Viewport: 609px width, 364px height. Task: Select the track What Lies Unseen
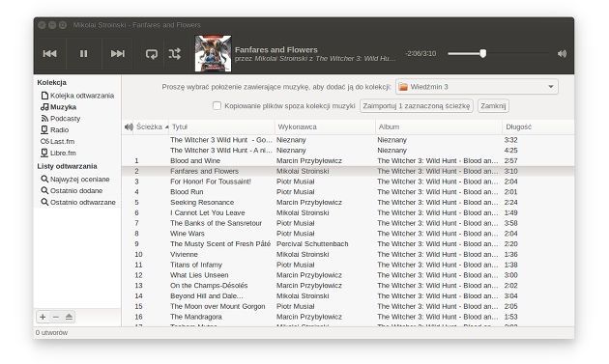click(x=348, y=275)
